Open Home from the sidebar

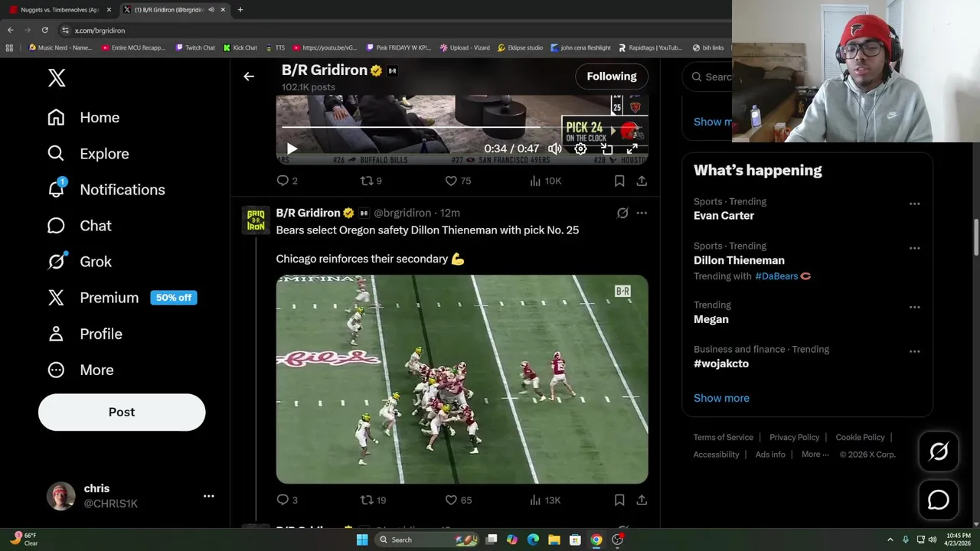point(83,117)
